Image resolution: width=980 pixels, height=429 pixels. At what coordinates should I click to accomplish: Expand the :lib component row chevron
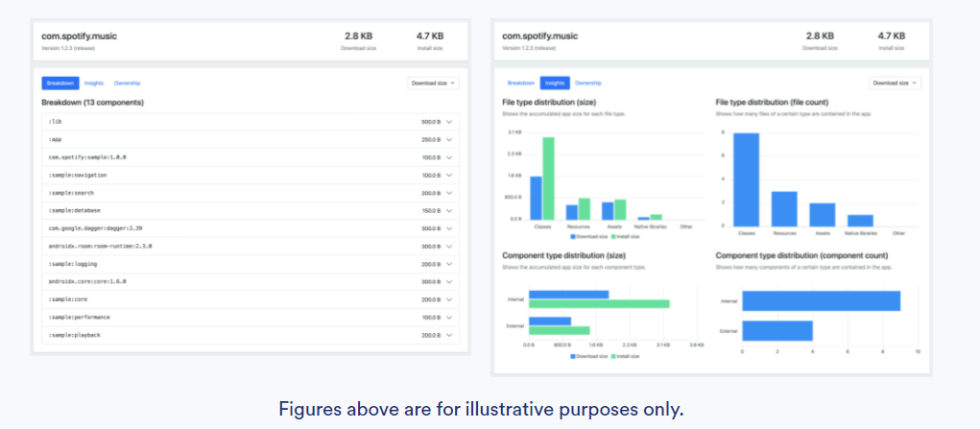[449, 122]
